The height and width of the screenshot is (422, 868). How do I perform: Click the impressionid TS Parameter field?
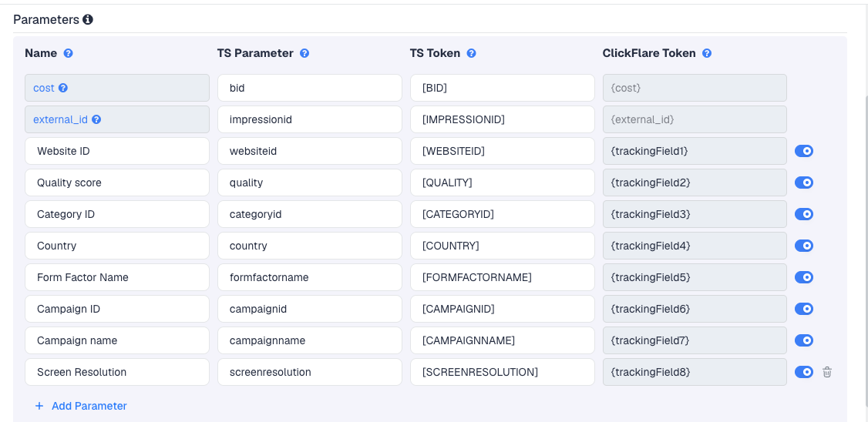(310, 119)
